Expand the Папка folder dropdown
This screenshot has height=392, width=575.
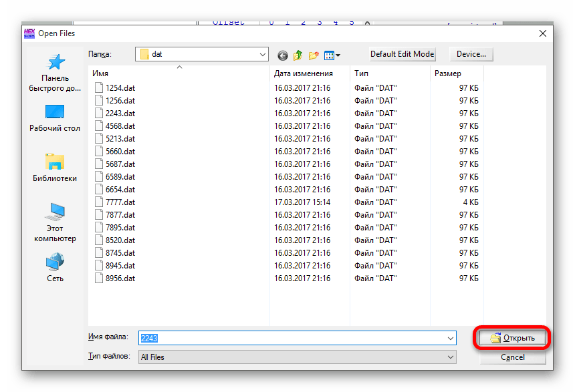point(262,54)
